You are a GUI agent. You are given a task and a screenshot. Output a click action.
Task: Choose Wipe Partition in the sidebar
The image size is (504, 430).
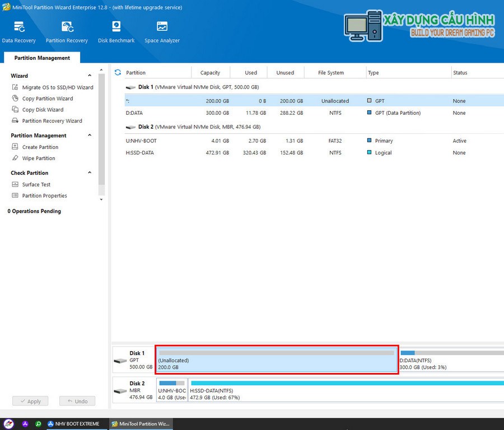tap(38, 158)
